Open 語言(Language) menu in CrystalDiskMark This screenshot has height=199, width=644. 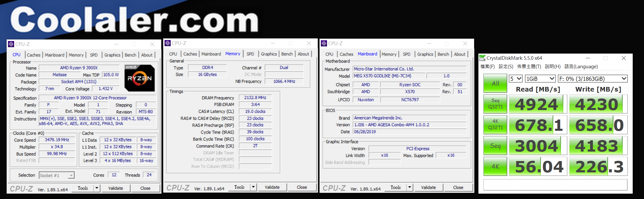click(581, 67)
